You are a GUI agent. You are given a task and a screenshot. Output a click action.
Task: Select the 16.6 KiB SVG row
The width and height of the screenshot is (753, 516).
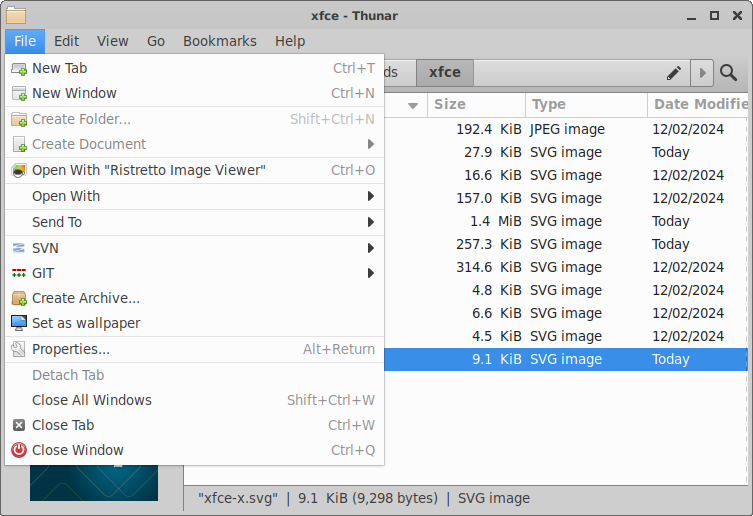(566, 175)
